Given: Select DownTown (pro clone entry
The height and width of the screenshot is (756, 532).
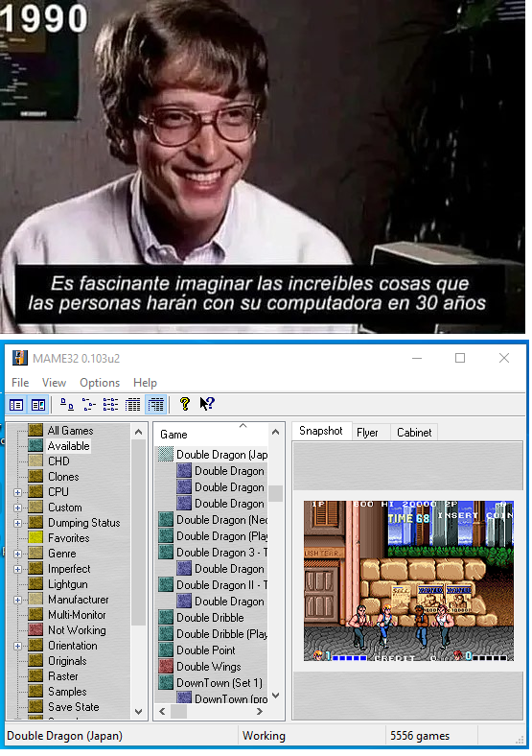Looking at the screenshot, I should [231, 698].
